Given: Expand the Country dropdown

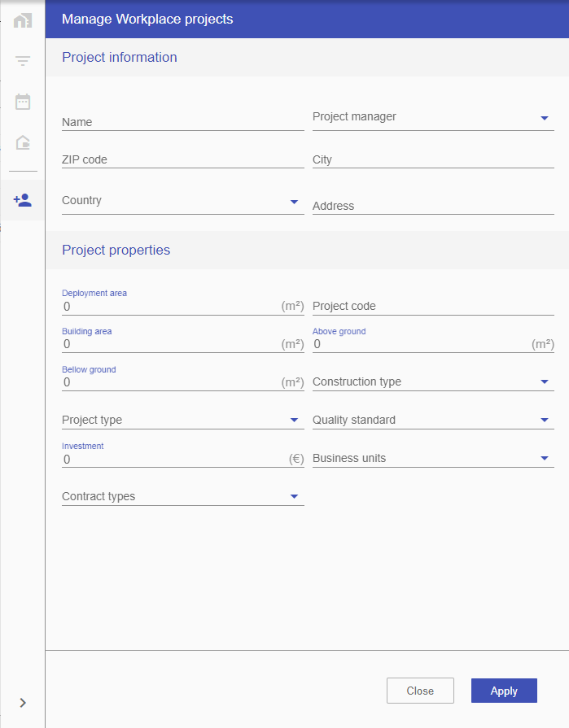Looking at the screenshot, I should pos(182,202).
